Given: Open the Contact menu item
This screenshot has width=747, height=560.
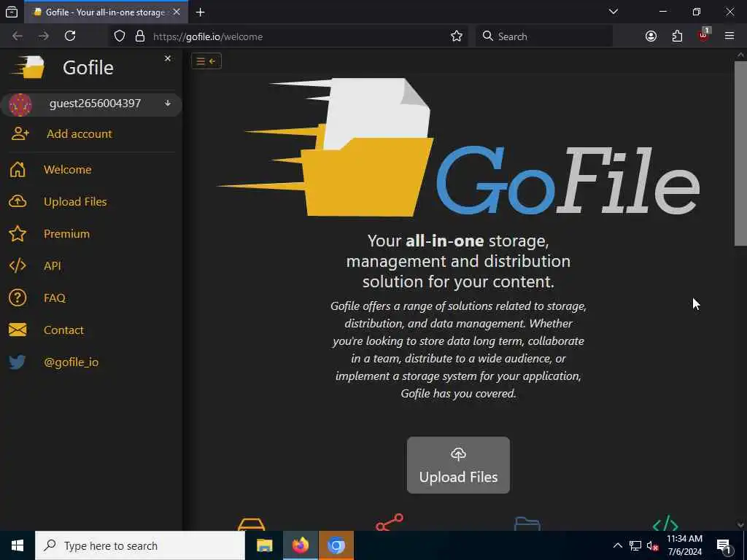Looking at the screenshot, I should [63, 330].
